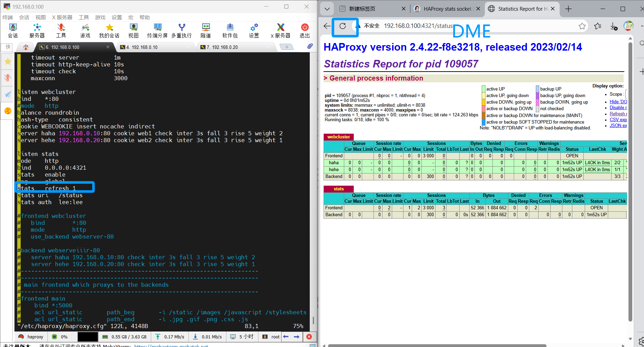
Task: Click the L4OK check status for hehe
Action: [597, 170]
